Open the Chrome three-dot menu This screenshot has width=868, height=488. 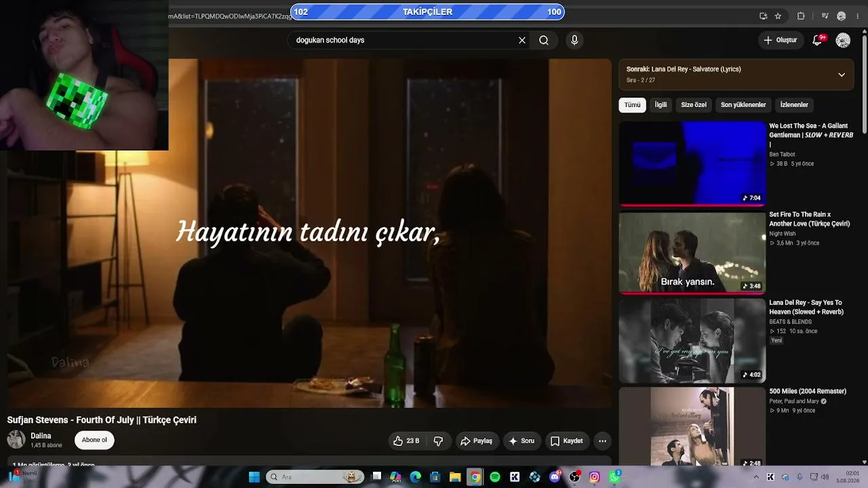(857, 16)
